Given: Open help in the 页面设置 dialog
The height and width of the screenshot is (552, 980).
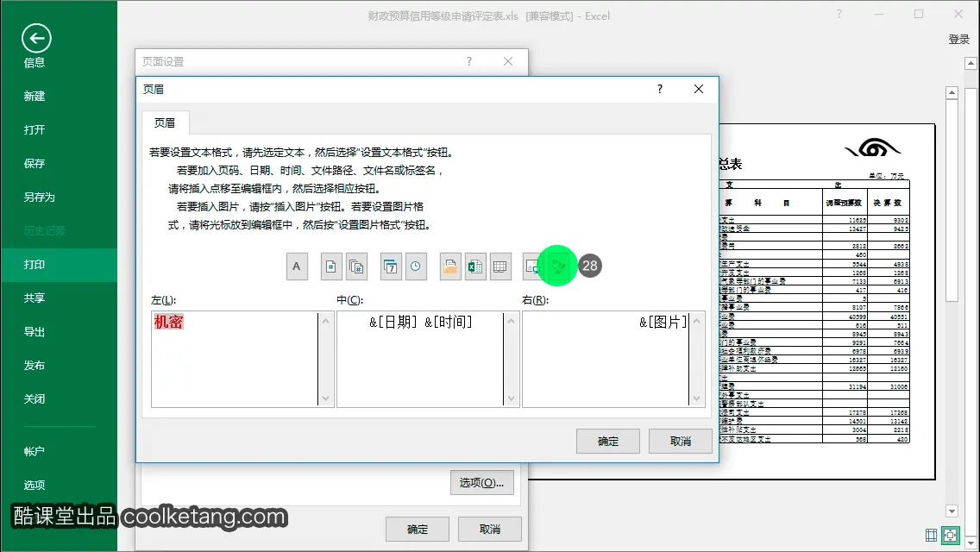Looking at the screenshot, I should 468,61.
